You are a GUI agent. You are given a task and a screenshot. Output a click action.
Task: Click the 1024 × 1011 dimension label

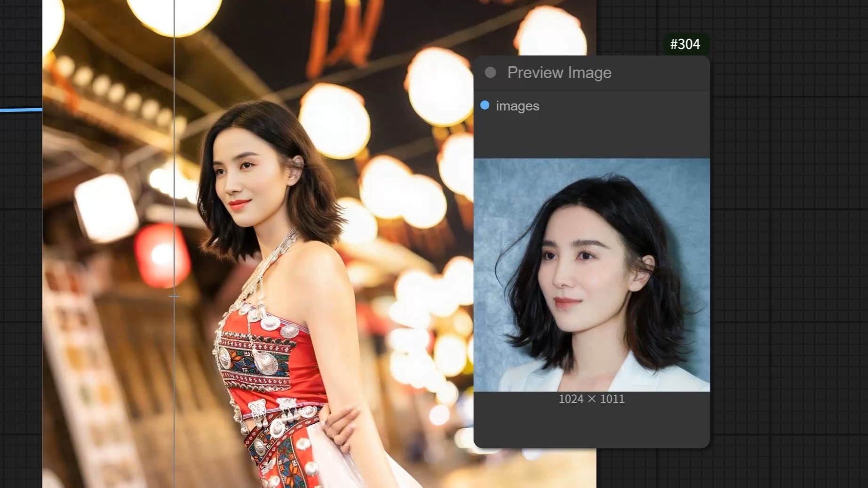pyautogui.click(x=591, y=399)
